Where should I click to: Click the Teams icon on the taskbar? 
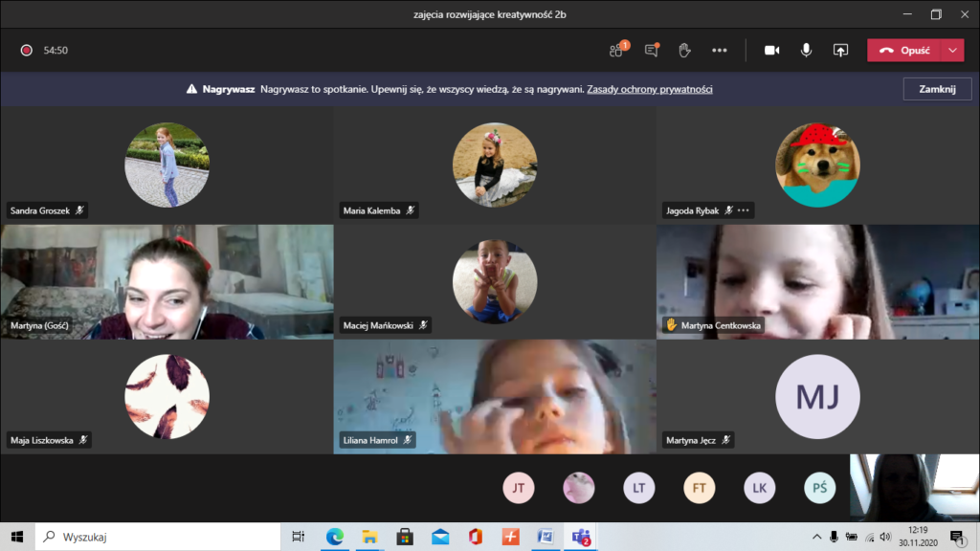pyautogui.click(x=581, y=537)
